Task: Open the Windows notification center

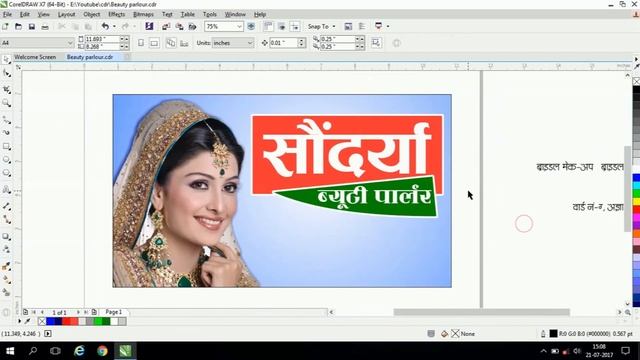Action: [x=625, y=351]
